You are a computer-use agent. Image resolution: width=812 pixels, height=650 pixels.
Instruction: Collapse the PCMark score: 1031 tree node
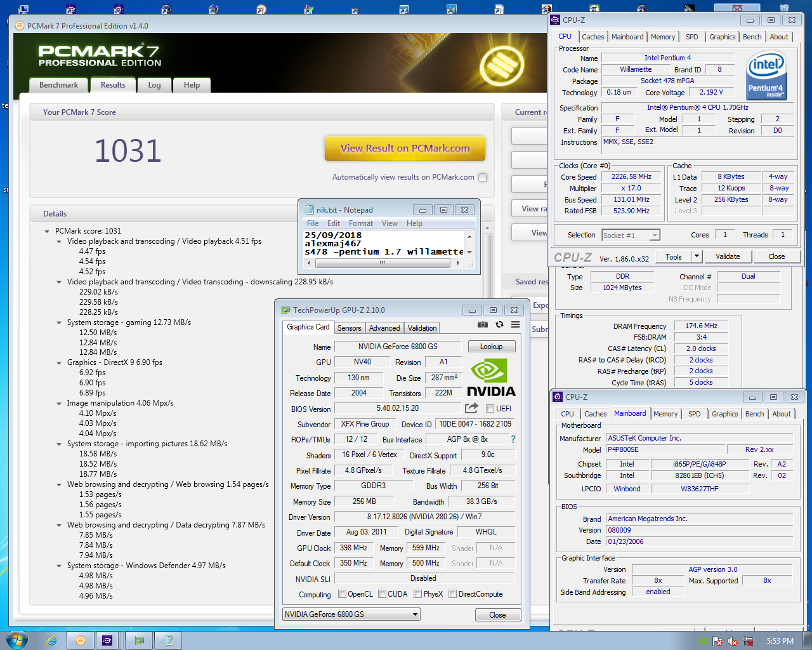(47, 231)
